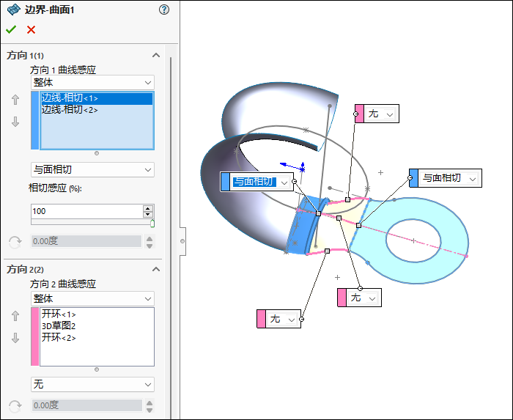Click the direction 1 list resize handle dot
The height and width of the screenshot is (420, 513).
coord(97,153)
